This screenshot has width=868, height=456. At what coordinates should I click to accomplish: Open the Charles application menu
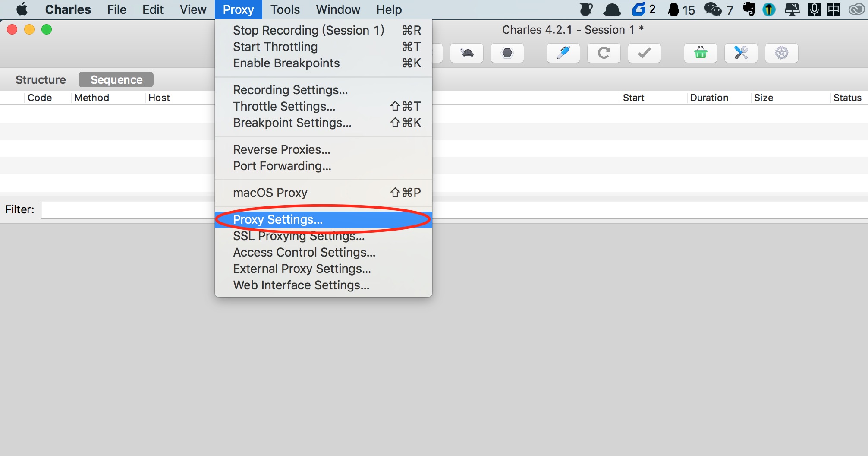(x=68, y=9)
